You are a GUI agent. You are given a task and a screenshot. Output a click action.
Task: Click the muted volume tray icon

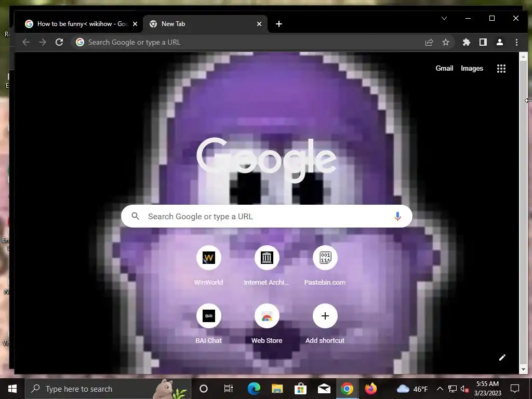[x=464, y=389]
